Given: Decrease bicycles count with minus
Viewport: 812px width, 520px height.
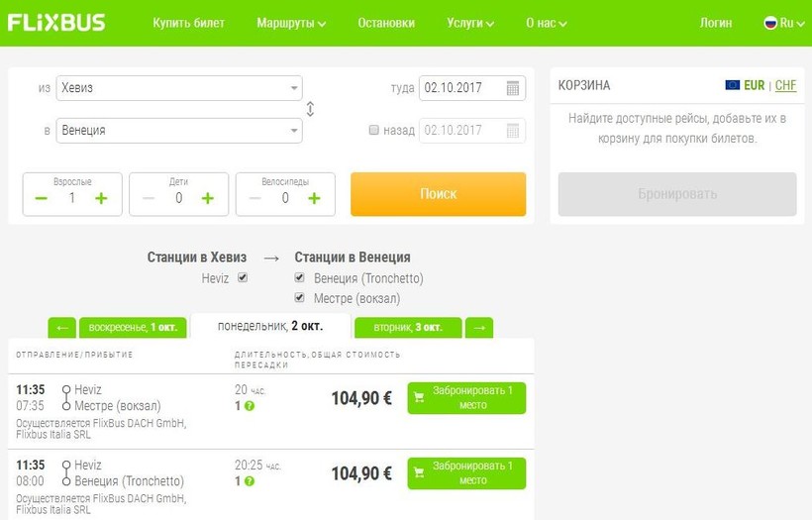Looking at the screenshot, I should tap(254, 198).
